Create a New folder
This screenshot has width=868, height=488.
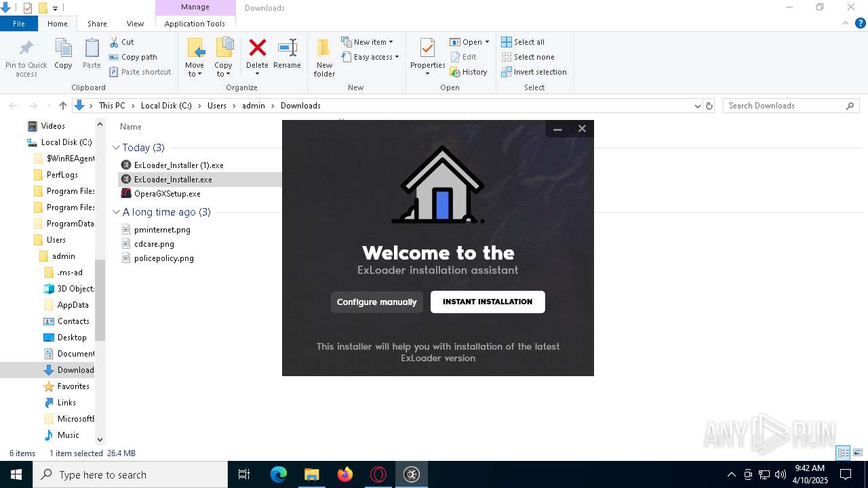[x=324, y=58]
